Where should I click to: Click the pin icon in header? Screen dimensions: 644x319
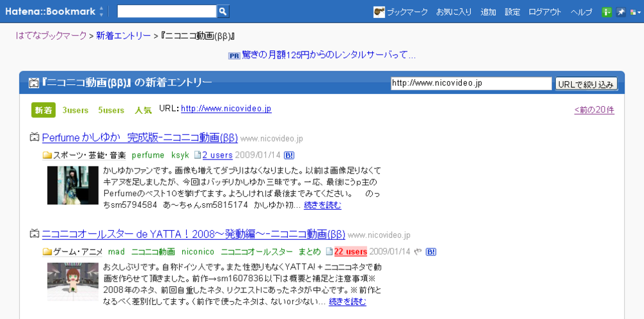click(621, 12)
